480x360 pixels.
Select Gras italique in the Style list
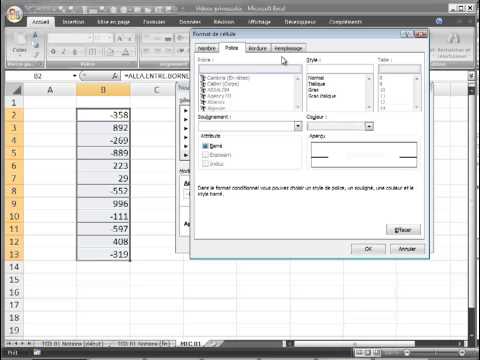(322, 96)
